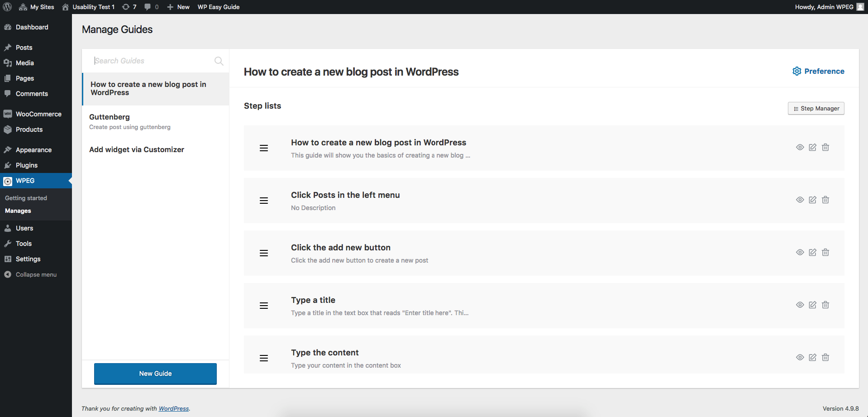Open the Media menu item

click(x=36, y=63)
